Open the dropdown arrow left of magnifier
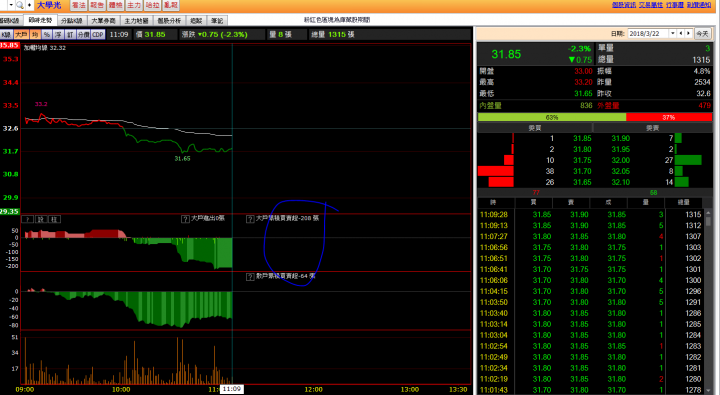 pos(11,5)
